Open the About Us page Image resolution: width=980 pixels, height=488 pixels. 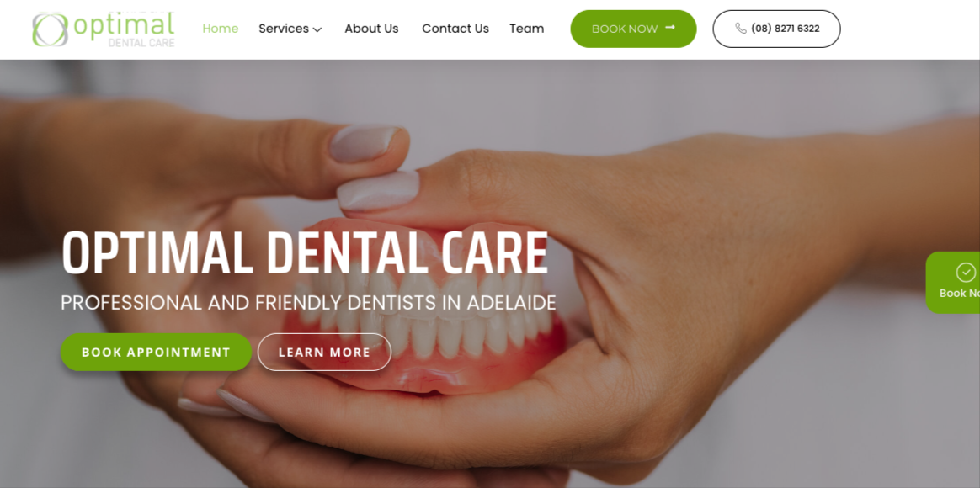(371, 29)
